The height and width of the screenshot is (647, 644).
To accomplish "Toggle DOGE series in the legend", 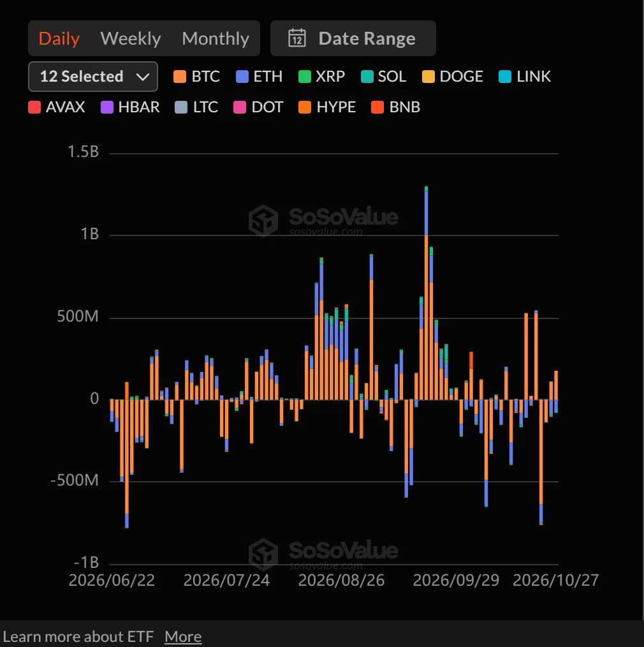I will [x=452, y=77].
